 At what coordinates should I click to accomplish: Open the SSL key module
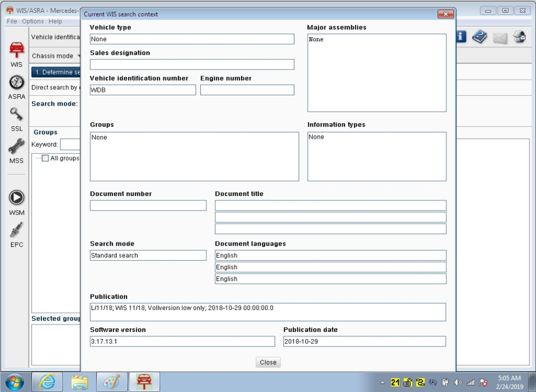17,119
